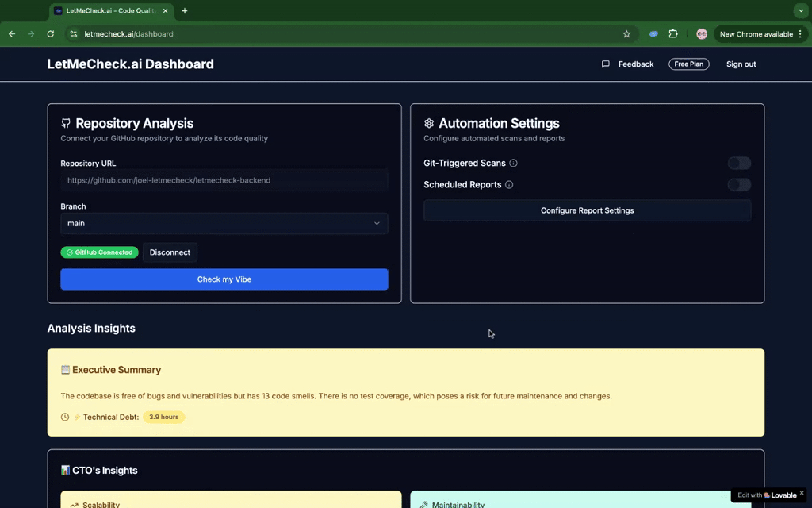Turn on Scheduled Reports
This screenshot has width=812, height=508.
[738, 184]
